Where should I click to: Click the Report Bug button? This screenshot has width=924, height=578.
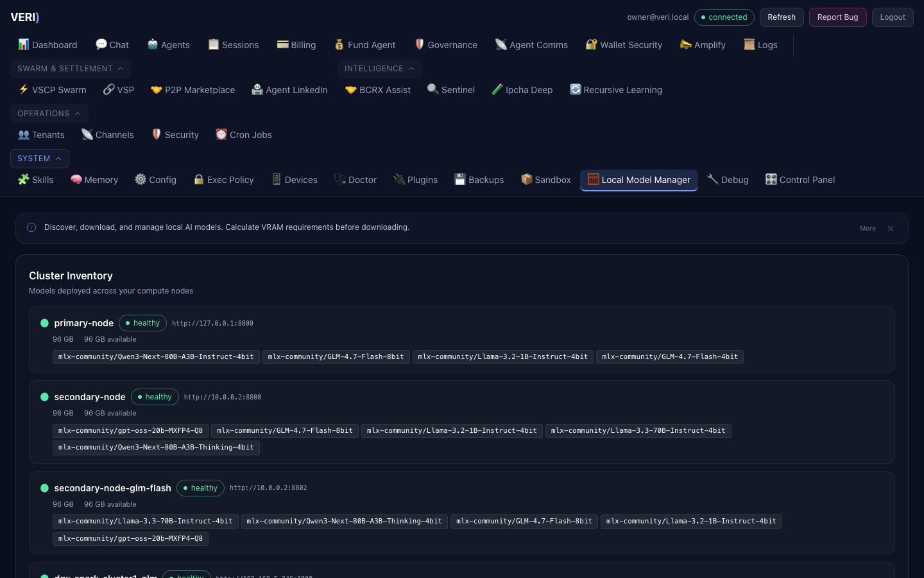[837, 17]
